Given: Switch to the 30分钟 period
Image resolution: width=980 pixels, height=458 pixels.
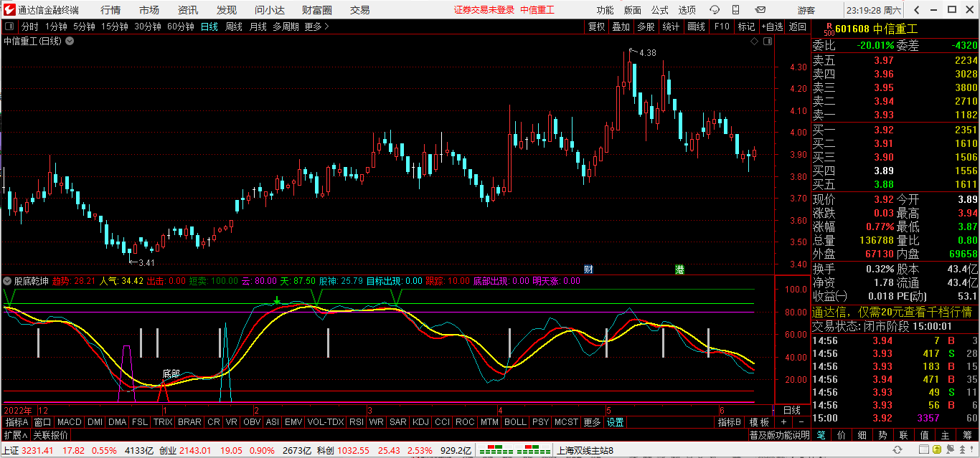Looking at the screenshot, I should (x=147, y=27).
